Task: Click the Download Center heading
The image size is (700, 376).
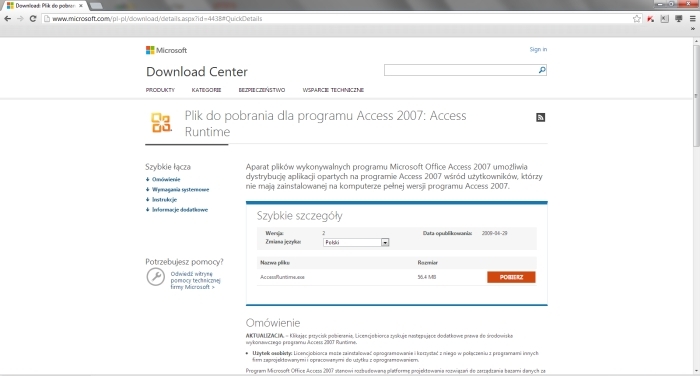Action: click(196, 72)
